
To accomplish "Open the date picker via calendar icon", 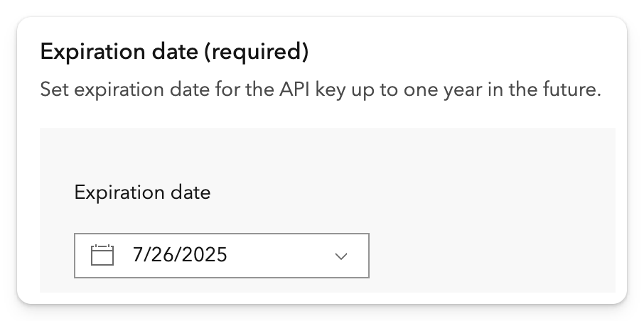I will pyautogui.click(x=103, y=255).
